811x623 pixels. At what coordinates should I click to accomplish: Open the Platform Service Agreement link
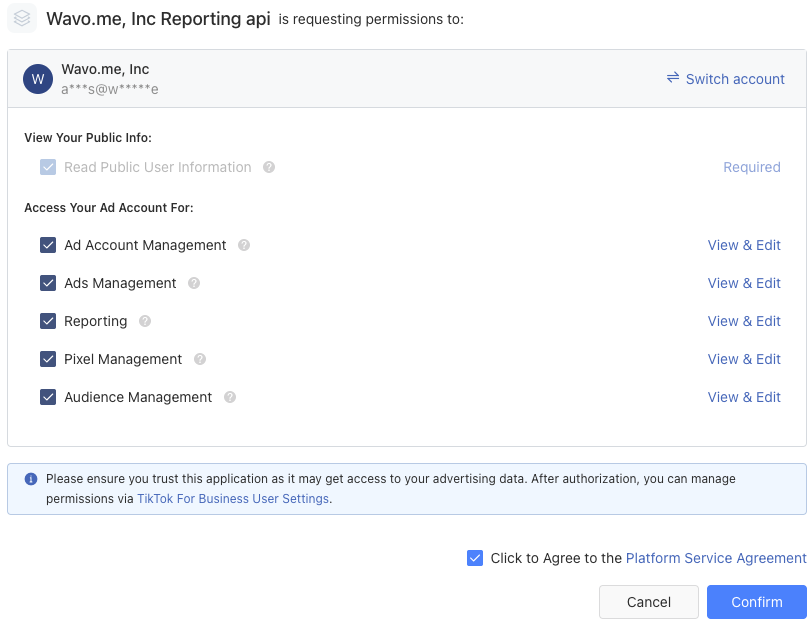[x=716, y=558]
